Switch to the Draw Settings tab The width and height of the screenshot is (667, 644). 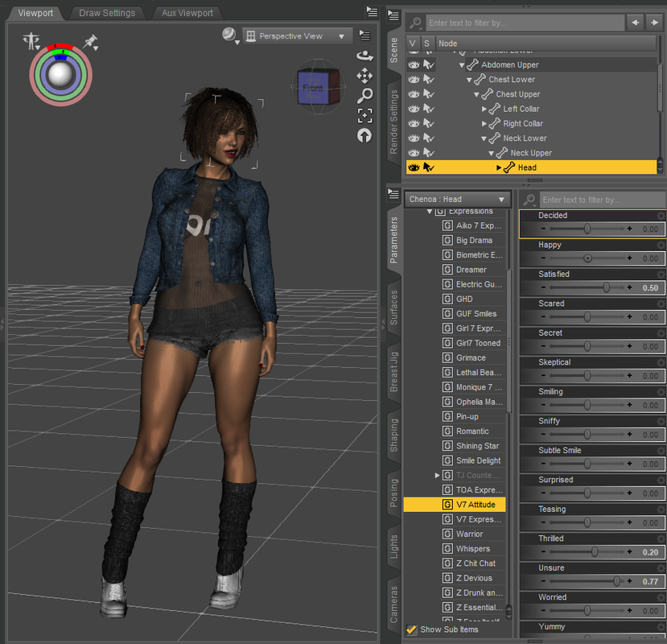[107, 13]
